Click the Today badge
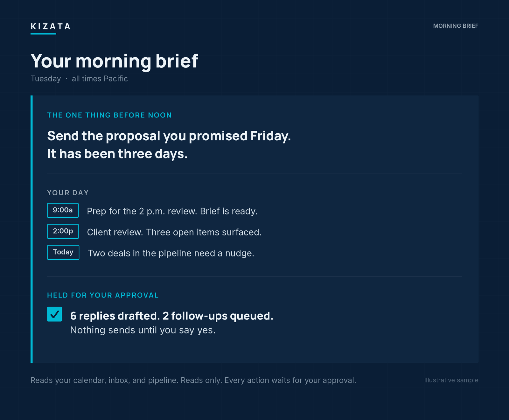This screenshot has height=420, width=509. coord(63,252)
